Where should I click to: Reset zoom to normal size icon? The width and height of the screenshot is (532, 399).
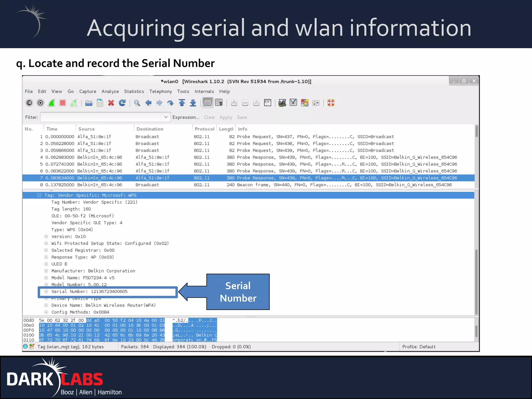click(256, 103)
